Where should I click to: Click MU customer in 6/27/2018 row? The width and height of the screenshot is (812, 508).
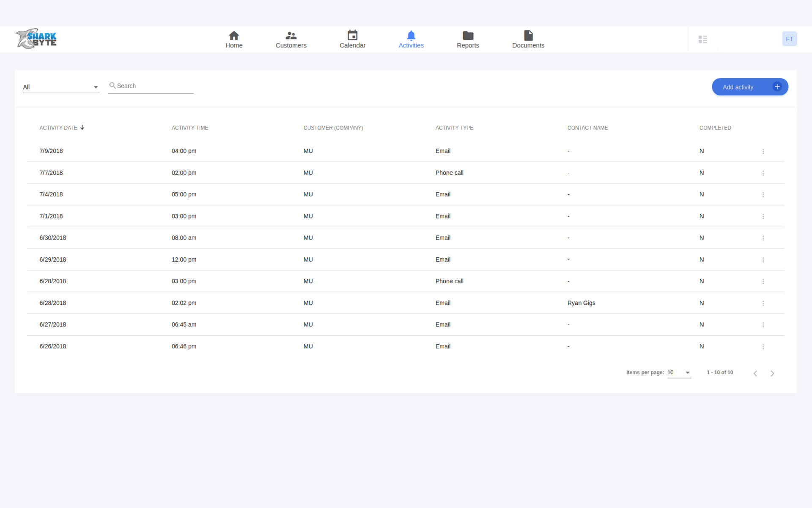(x=308, y=325)
